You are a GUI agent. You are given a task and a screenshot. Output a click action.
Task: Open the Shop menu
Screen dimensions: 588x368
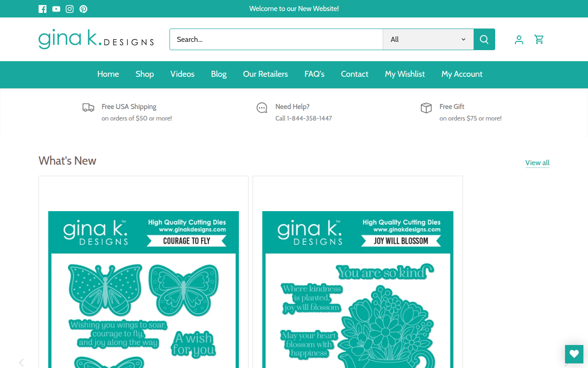click(145, 74)
